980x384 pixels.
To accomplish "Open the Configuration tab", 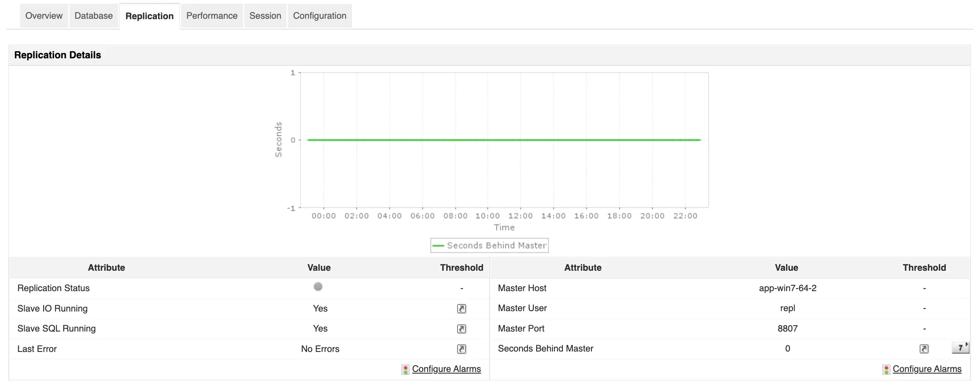I will [319, 15].
